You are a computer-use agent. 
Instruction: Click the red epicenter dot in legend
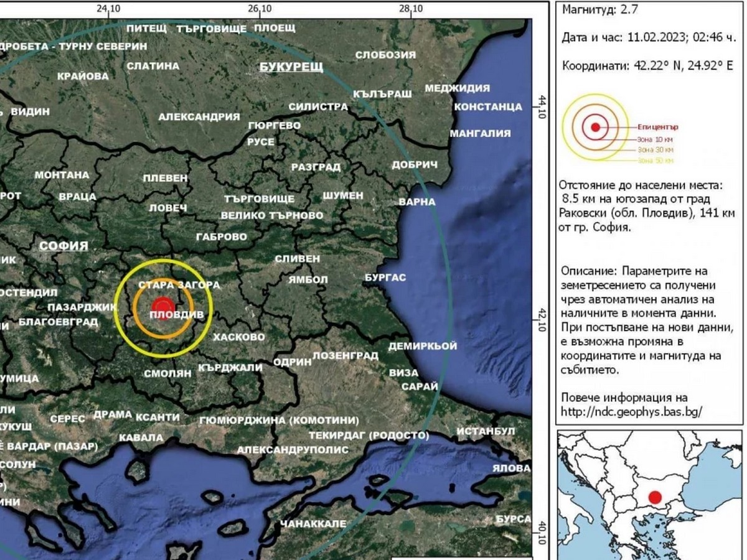[595, 127]
